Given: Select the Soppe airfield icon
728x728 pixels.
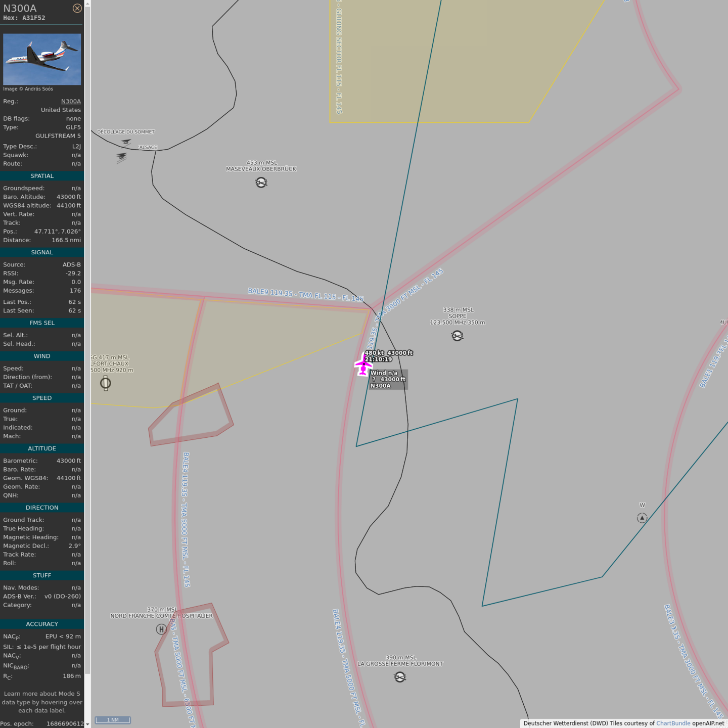Looking at the screenshot, I should 457,336.
